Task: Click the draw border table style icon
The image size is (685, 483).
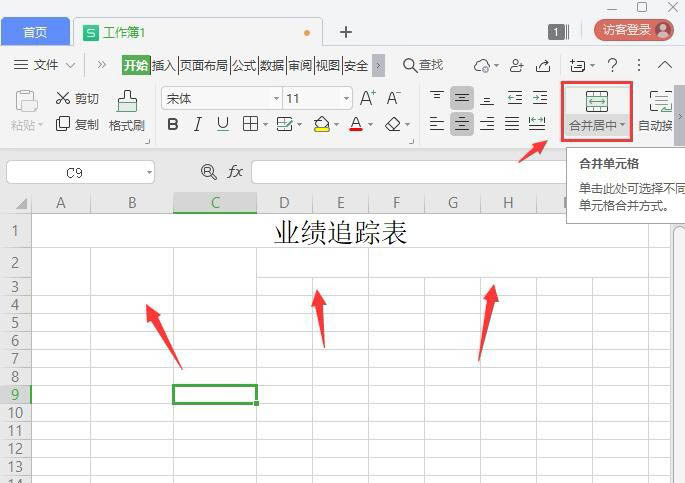Action: 284,124
